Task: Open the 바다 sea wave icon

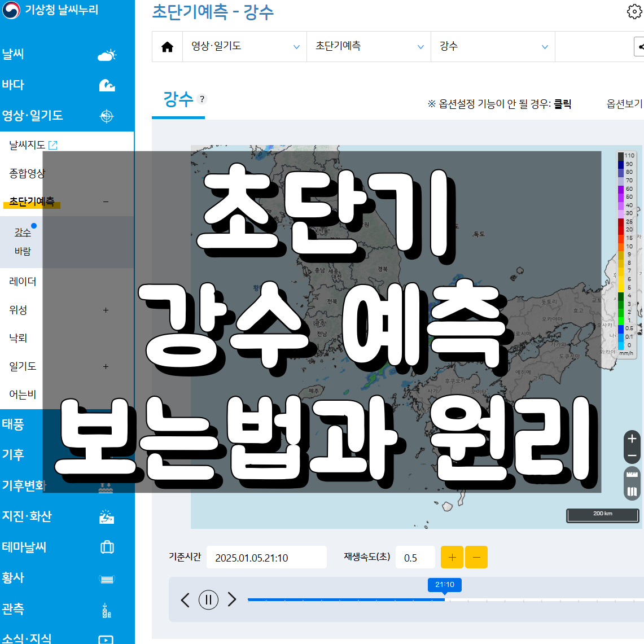Action: (107, 85)
